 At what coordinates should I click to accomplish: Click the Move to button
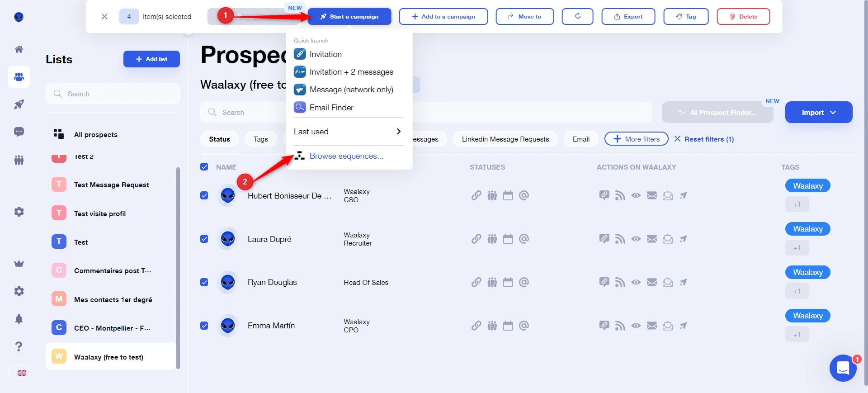(525, 16)
